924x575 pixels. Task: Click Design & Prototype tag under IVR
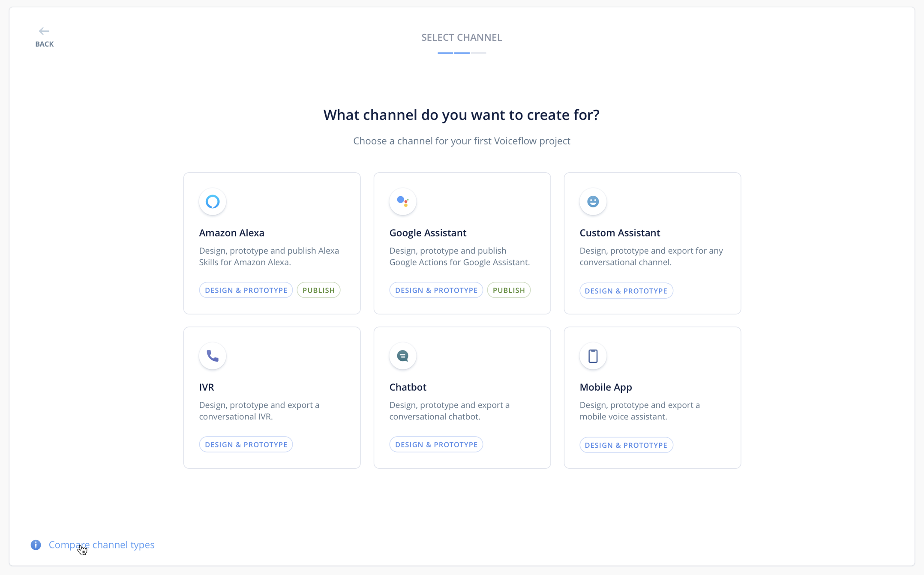246,444
